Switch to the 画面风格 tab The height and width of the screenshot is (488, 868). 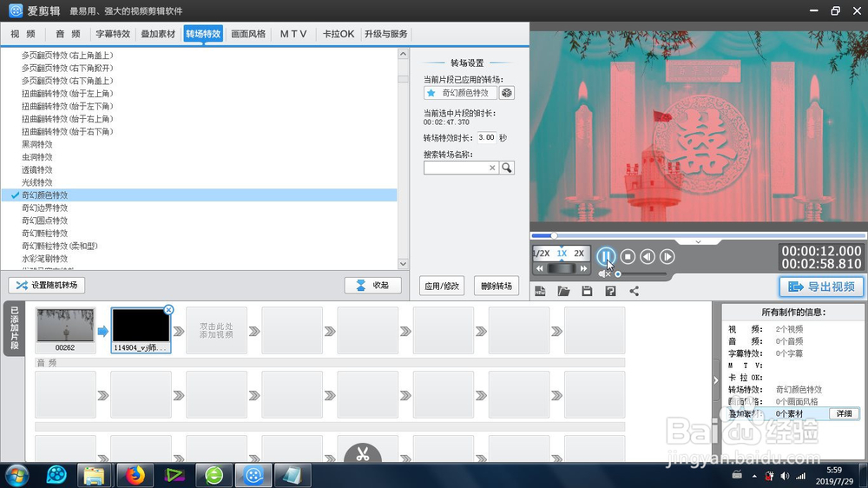248,34
